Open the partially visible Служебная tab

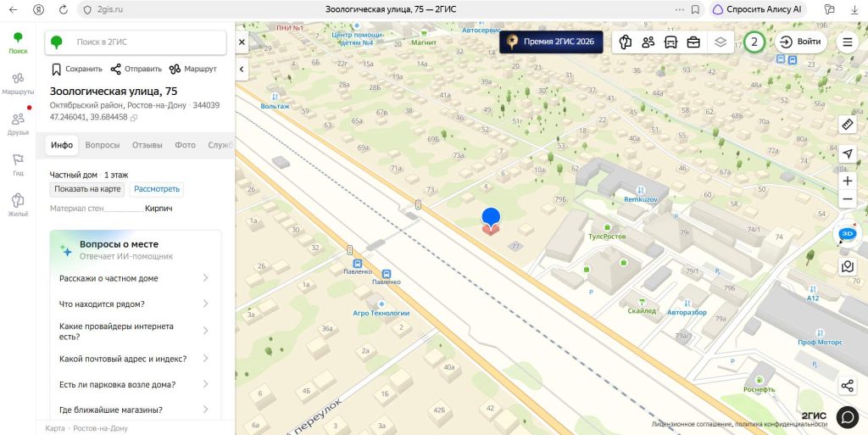click(x=220, y=145)
